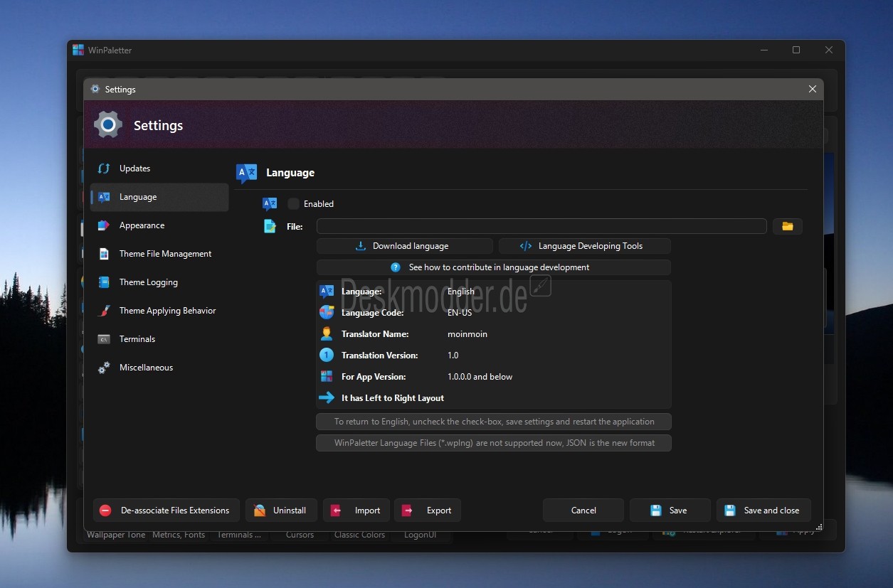Click the large Settings header gear icon
This screenshot has height=588, width=893.
pos(108,124)
